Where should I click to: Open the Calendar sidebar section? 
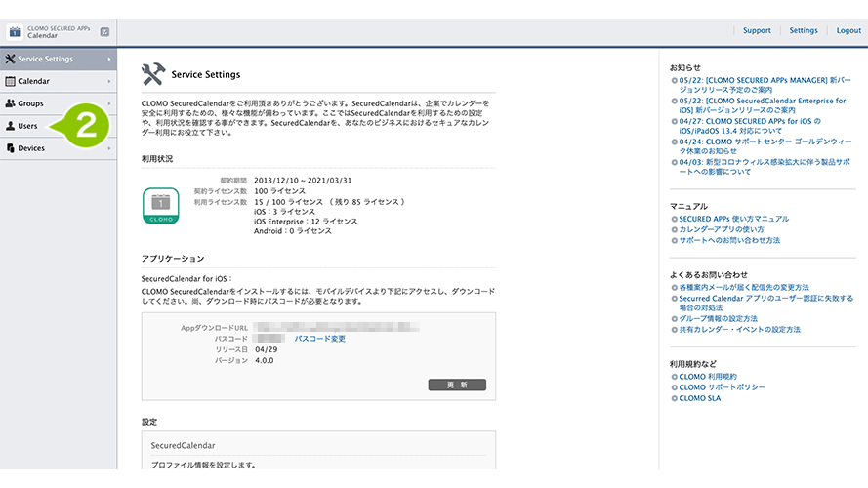click(x=59, y=81)
